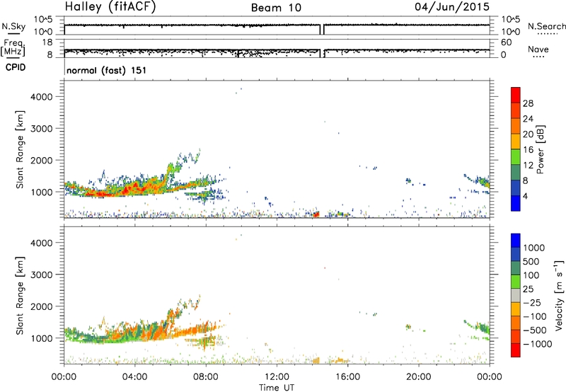Click the 'Freq. [MHz]' axis label
This screenshot has width=566, height=392.
coord(13,48)
